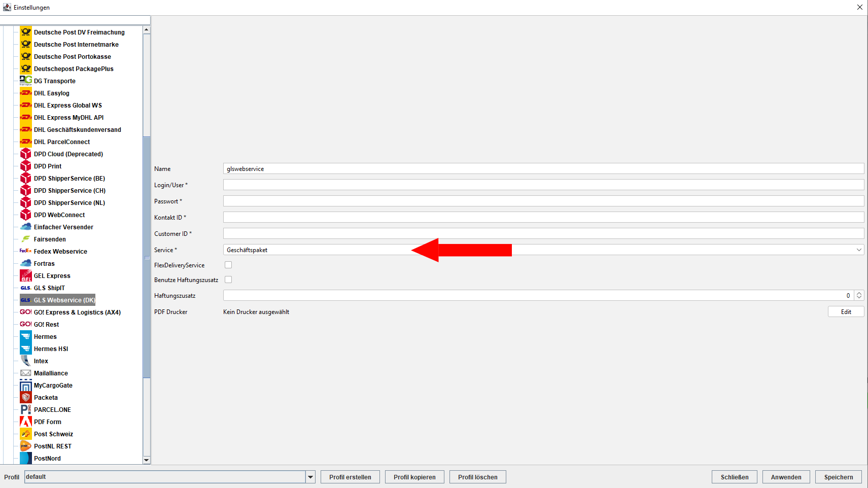Click the DHL Express MyDHL API icon
Image resolution: width=868 pixels, height=488 pixels.
(26, 117)
